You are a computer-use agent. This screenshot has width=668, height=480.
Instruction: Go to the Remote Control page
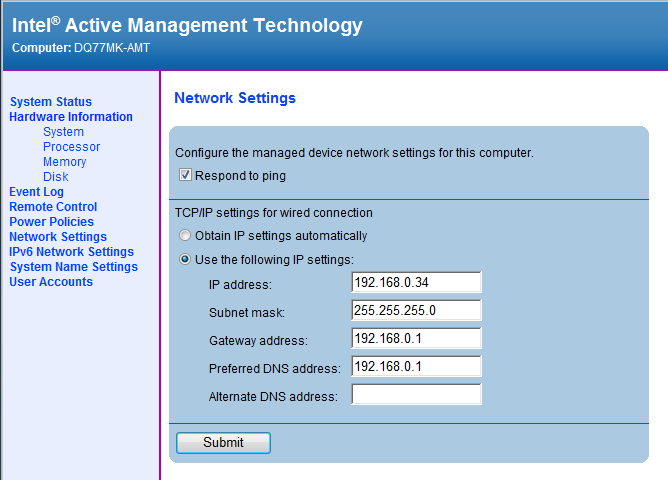click(x=53, y=207)
